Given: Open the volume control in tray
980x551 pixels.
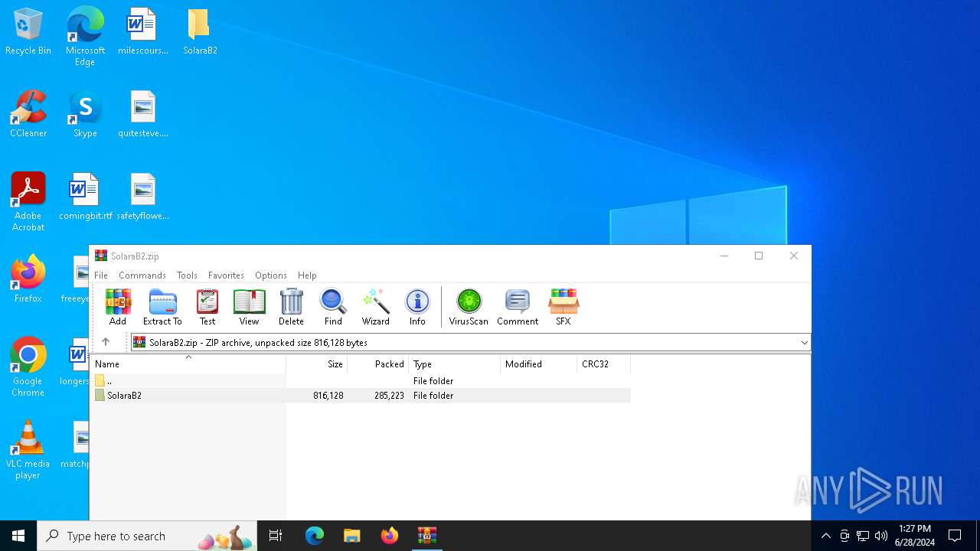Looking at the screenshot, I should 881,536.
